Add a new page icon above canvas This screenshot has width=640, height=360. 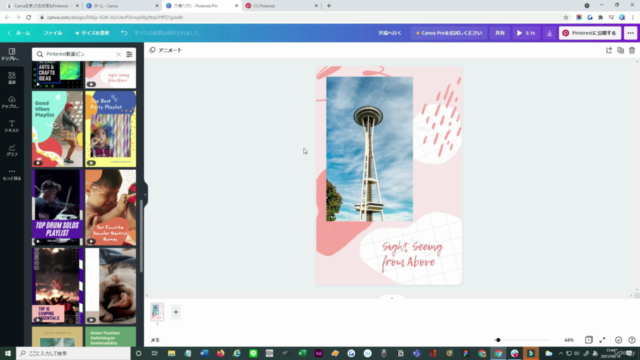click(x=609, y=50)
